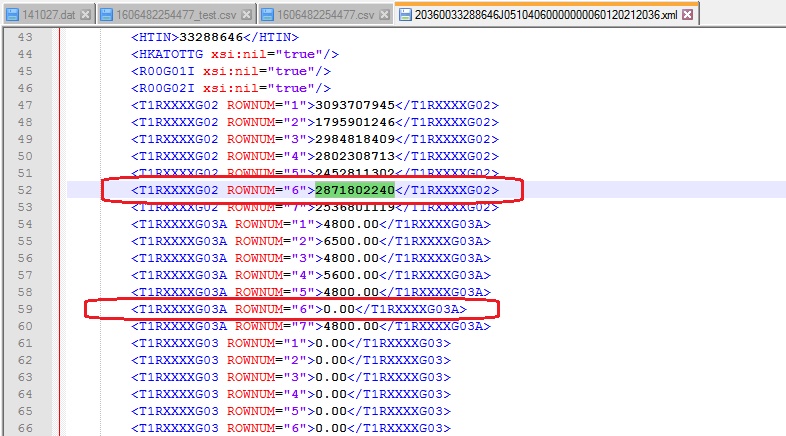The height and width of the screenshot is (436, 786).
Task: Click line number 59 in the margin
Action: coord(25,309)
